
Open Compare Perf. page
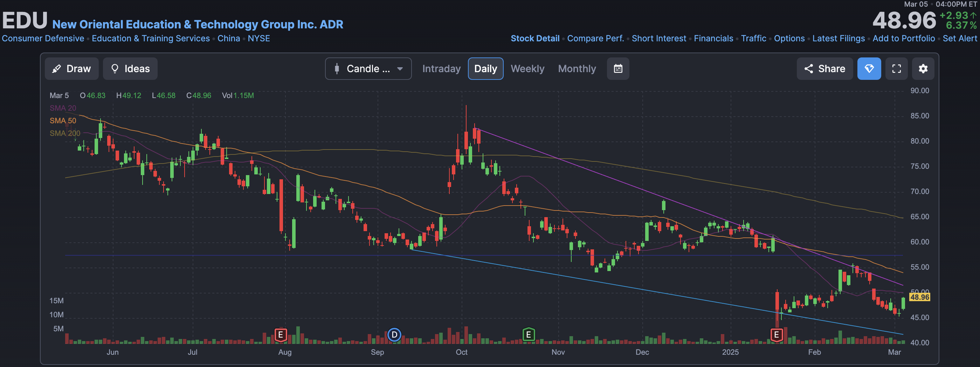595,39
